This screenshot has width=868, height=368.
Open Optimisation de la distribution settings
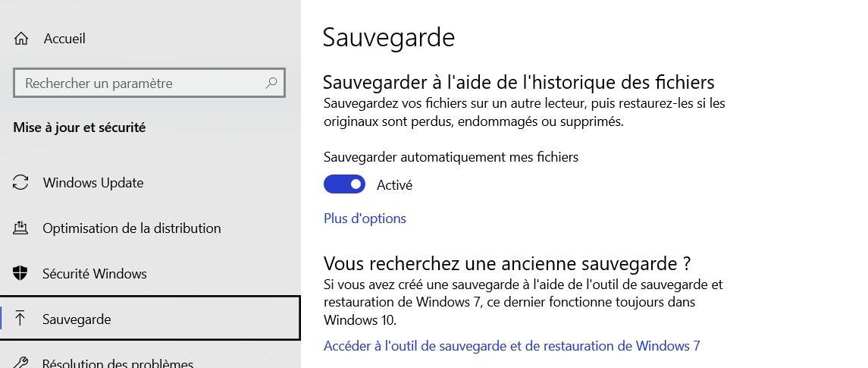click(132, 228)
